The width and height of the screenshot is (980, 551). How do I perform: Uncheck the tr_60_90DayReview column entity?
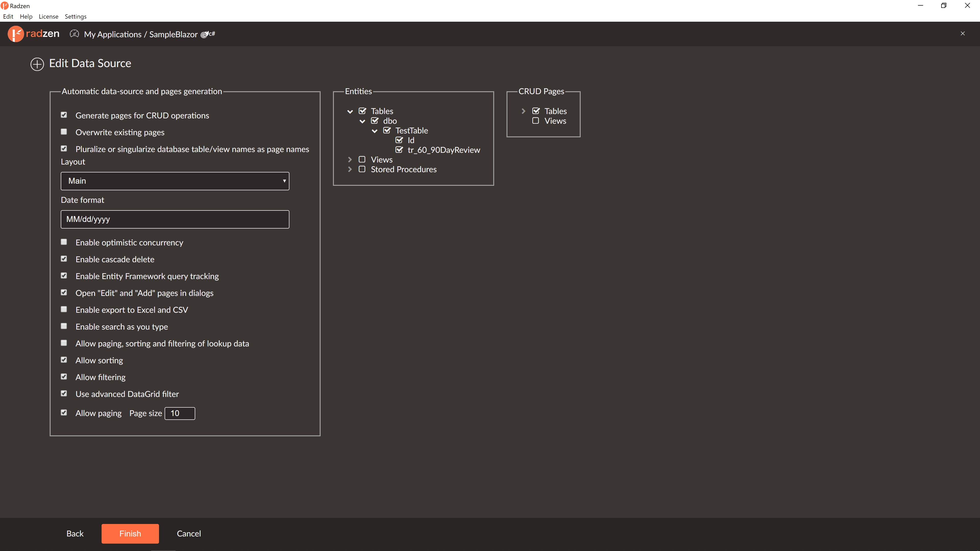pyautogui.click(x=399, y=150)
